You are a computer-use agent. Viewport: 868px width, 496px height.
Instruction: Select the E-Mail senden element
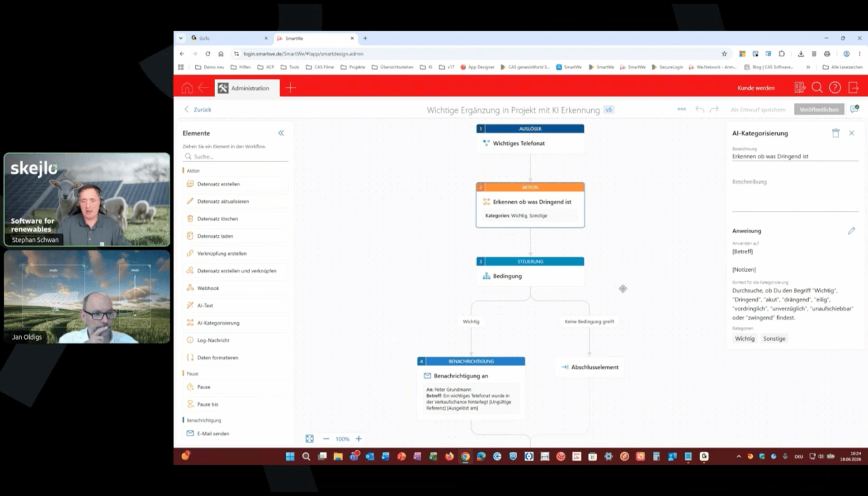236,434
